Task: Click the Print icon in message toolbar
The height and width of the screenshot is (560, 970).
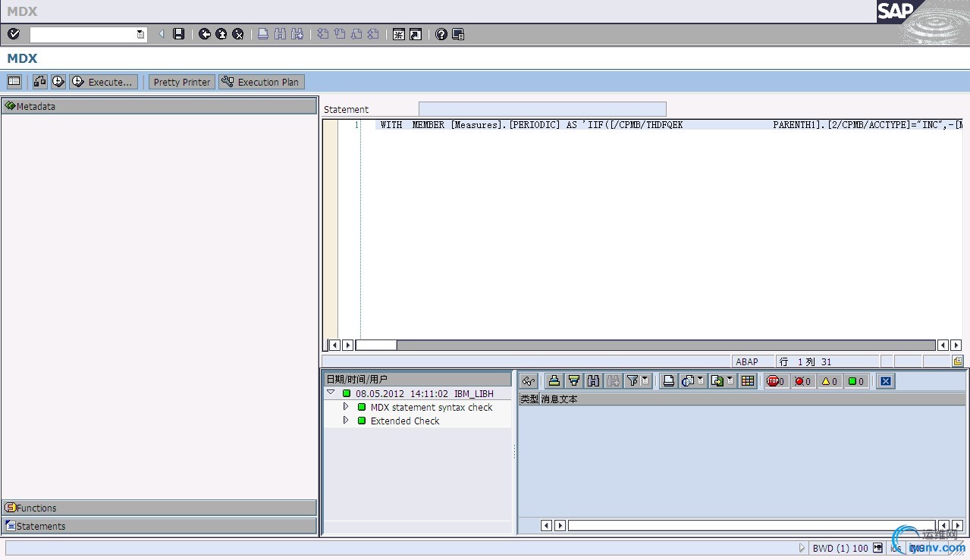Action: point(668,381)
